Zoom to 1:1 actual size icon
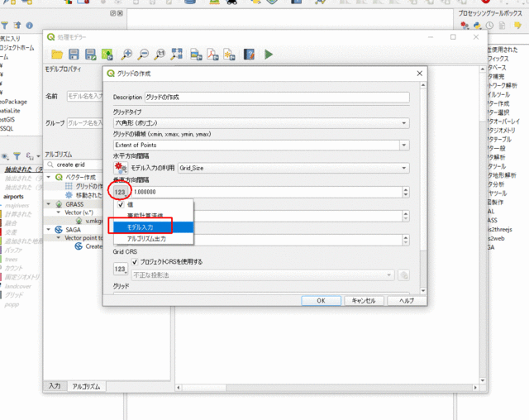529x420 pixels. (160, 55)
